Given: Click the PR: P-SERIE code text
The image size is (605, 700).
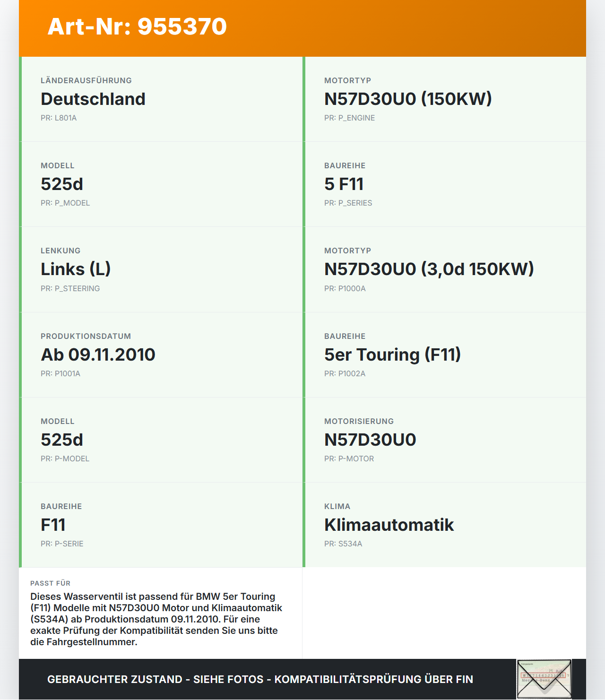Looking at the screenshot, I should coord(62,544).
